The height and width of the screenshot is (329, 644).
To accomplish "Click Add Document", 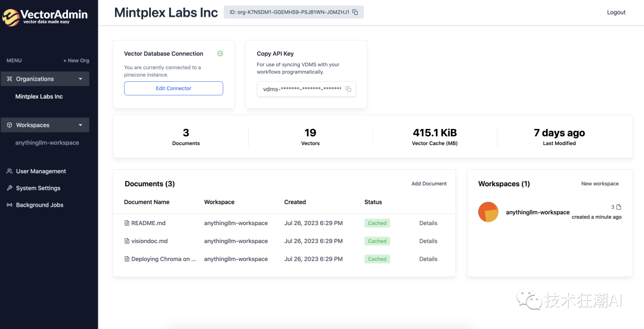I will [x=429, y=183].
